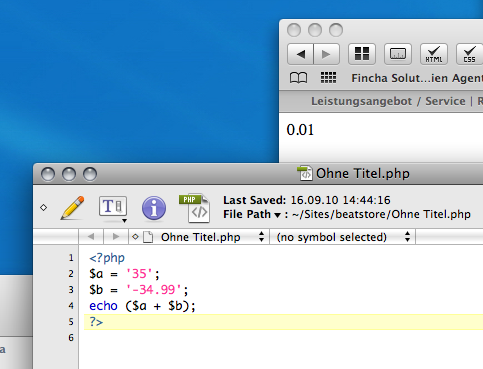This screenshot has height=369, width=483.
Task: Open the bookmarks book icon
Action: pos(298,78)
